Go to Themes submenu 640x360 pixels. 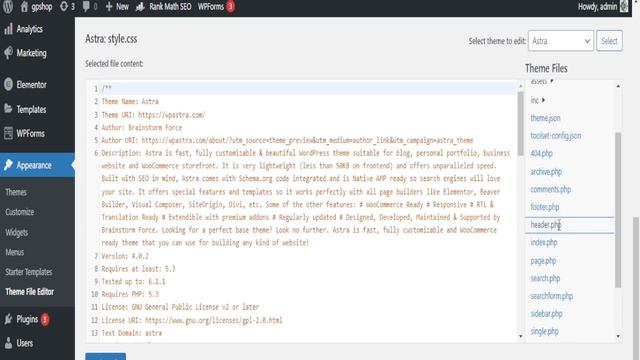[16, 192]
